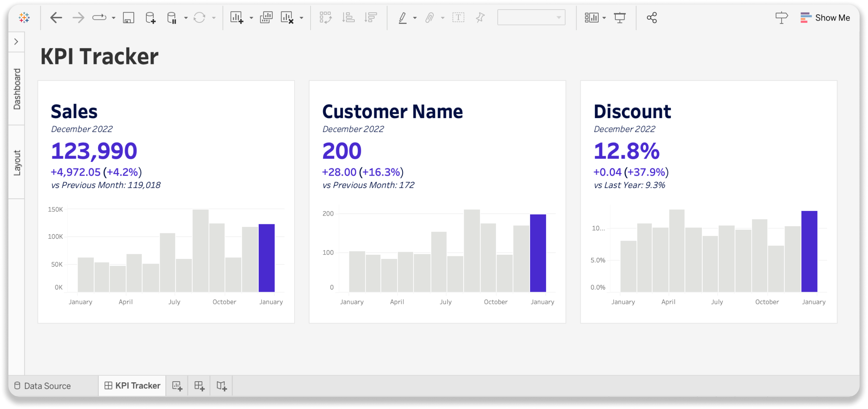Open the paperclip group dropdown arrow
This screenshot has height=409, width=868.
(x=443, y=18)
